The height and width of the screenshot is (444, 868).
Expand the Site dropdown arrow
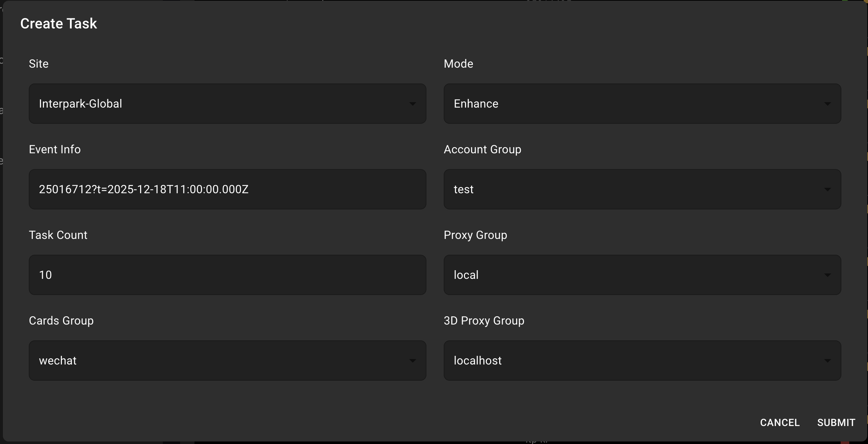click(x=413, y=104)
